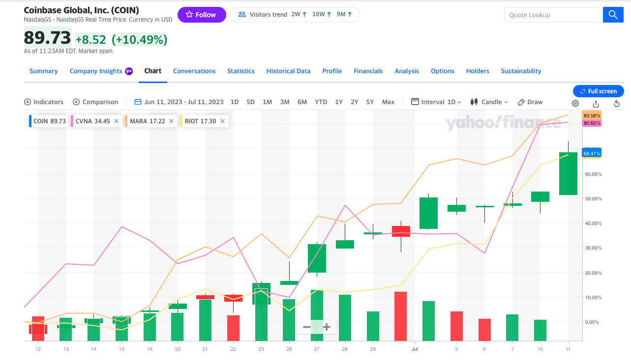Image resolution: width=631 pixels, height=364 pixels.
Task: Select the 5Y range
Action: (370, 102)
